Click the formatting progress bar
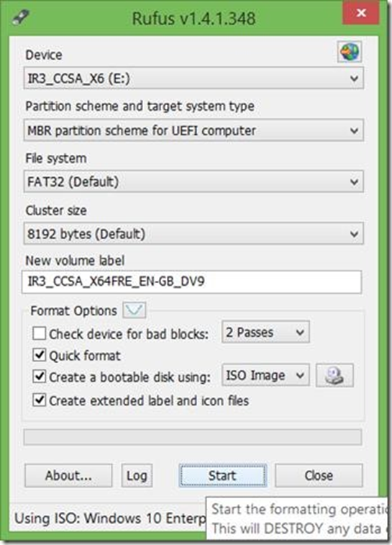This screenshot has width=392, height=545. click(193, 437)
